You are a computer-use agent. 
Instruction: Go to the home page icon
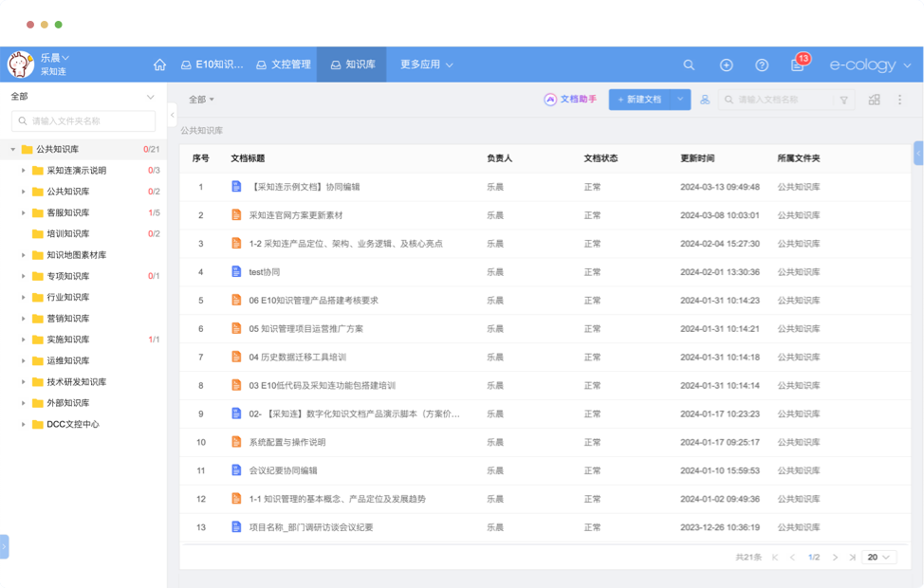pos(159,65)
